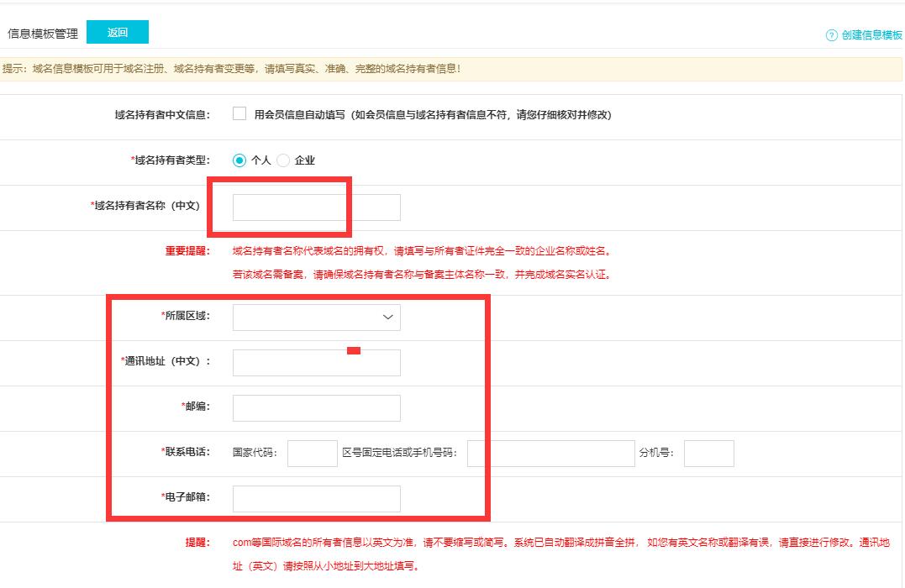
Task: Click the 区号固定电话或手机号码 phone input
Action: (550, 453)
